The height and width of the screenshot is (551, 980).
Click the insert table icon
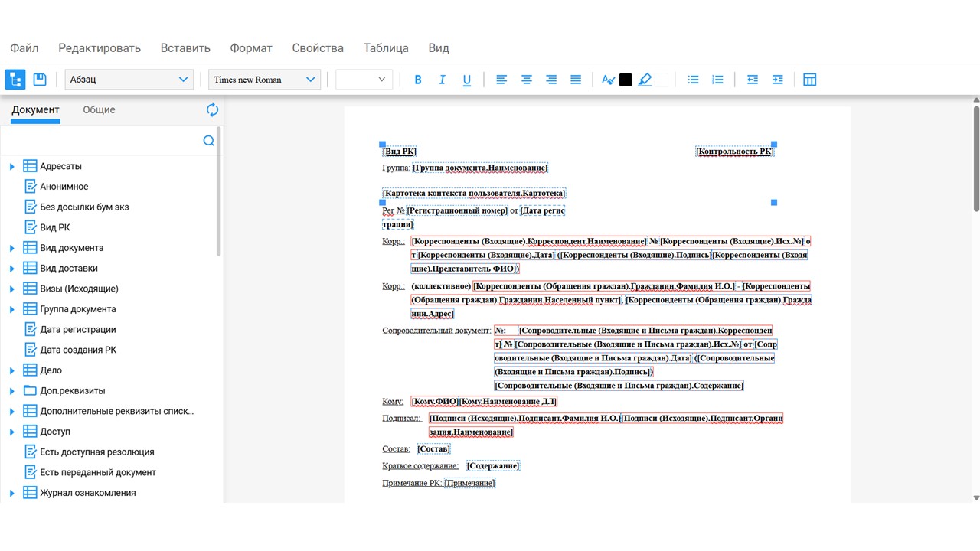pyautogui.click(x=809, y=80)
